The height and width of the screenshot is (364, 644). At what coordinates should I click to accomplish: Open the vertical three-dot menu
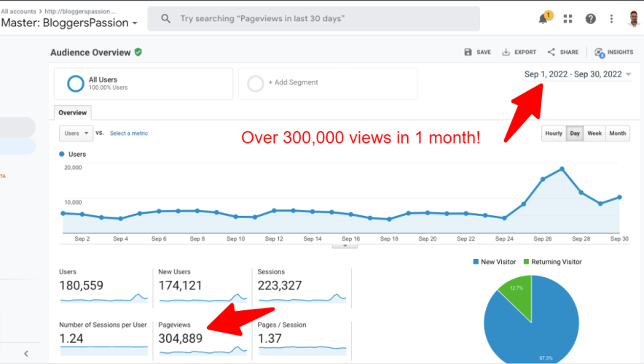tap(611, 19)
